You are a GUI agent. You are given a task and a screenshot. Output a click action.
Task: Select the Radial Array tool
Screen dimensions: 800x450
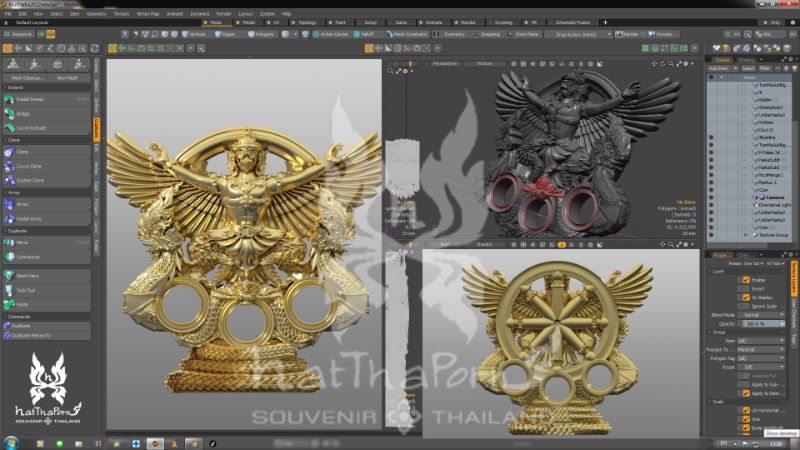tap(47, 218)
